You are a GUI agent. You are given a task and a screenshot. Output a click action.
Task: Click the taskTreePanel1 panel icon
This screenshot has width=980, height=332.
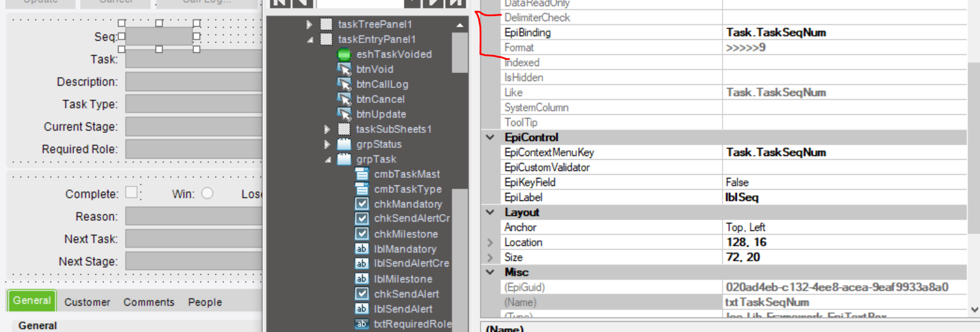326,24
